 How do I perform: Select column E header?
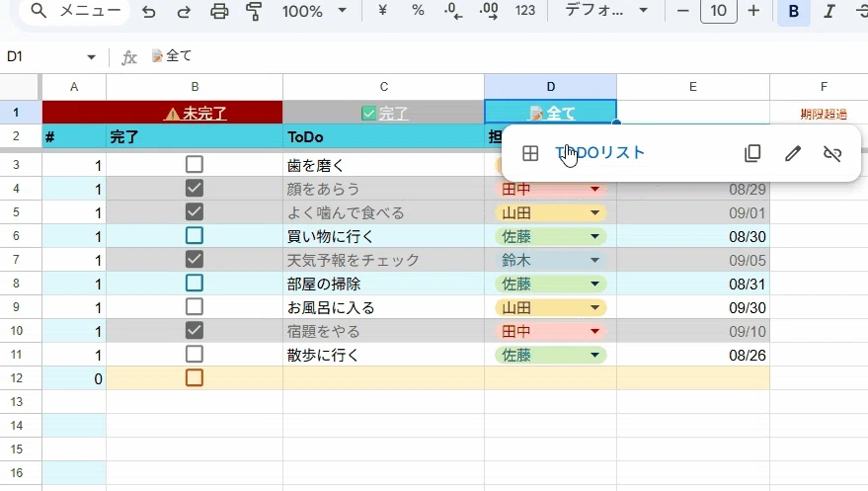(693, 87)
